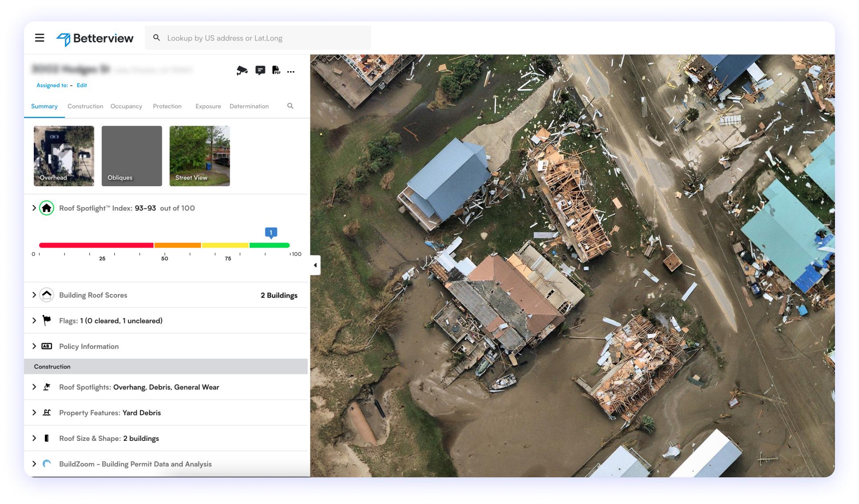Export the report as PDF

(277, 70)
